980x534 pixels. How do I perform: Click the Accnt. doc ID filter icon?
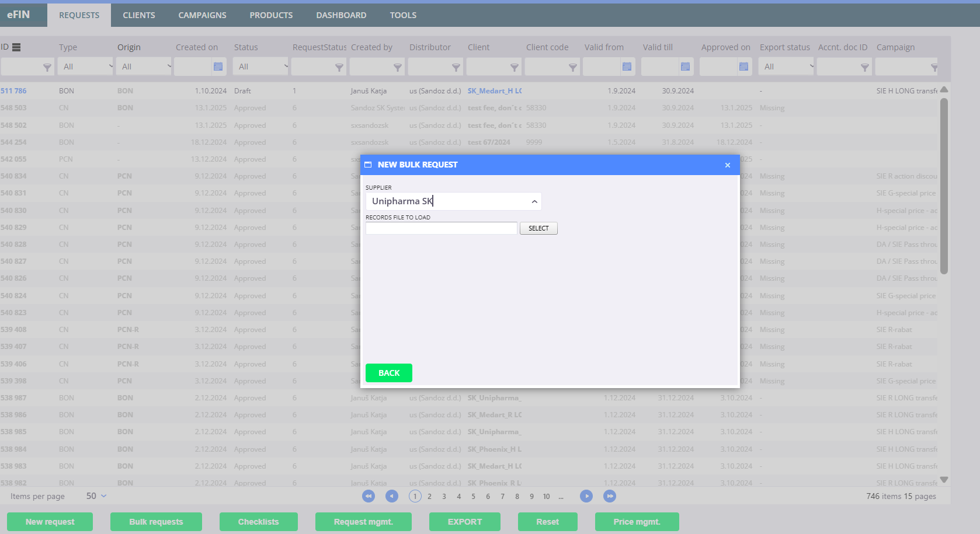[865, 67]
